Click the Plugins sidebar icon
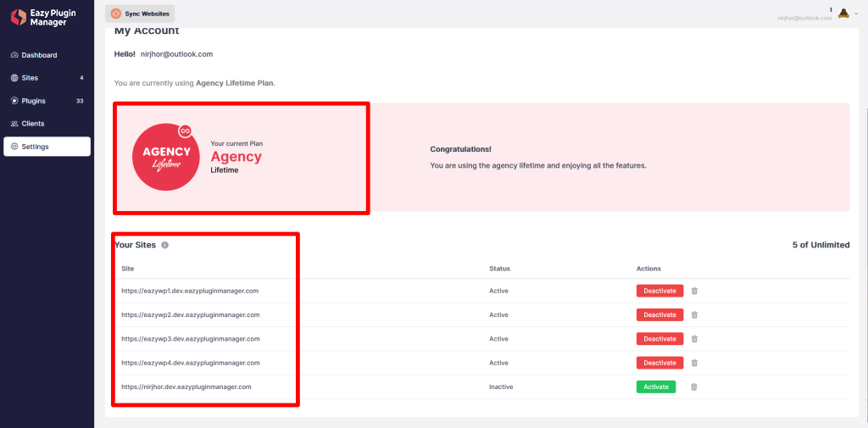Screen dimensions: 868x428 14,102
